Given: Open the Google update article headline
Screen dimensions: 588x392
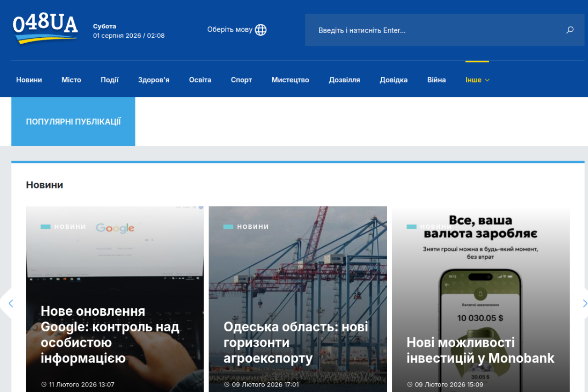Looking at the screenshot, I should click(110, 335).
